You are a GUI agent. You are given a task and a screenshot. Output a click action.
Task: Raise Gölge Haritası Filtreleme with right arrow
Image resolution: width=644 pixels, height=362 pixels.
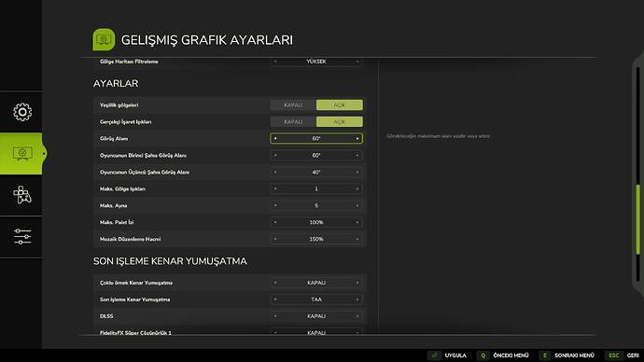[x=357, y=62]
